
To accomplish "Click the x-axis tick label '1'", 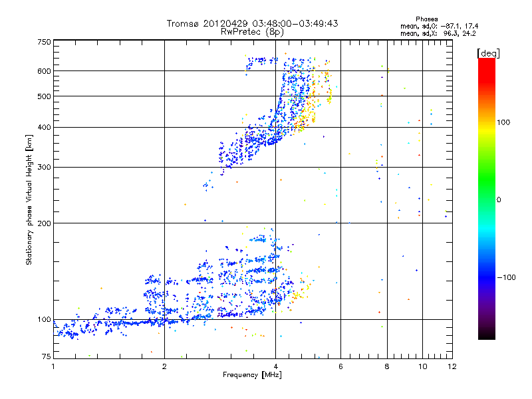I will point(53,366).
